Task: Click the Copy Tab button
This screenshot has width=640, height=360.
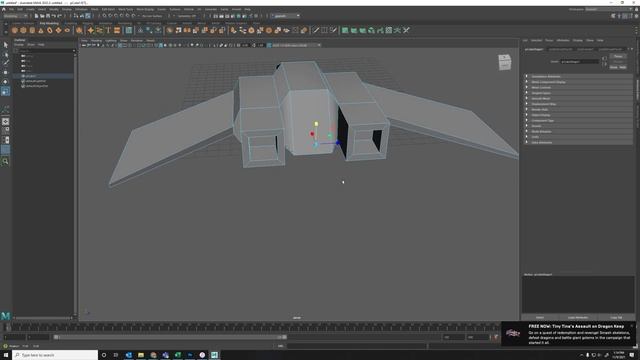Action: (x=616, y=318)
